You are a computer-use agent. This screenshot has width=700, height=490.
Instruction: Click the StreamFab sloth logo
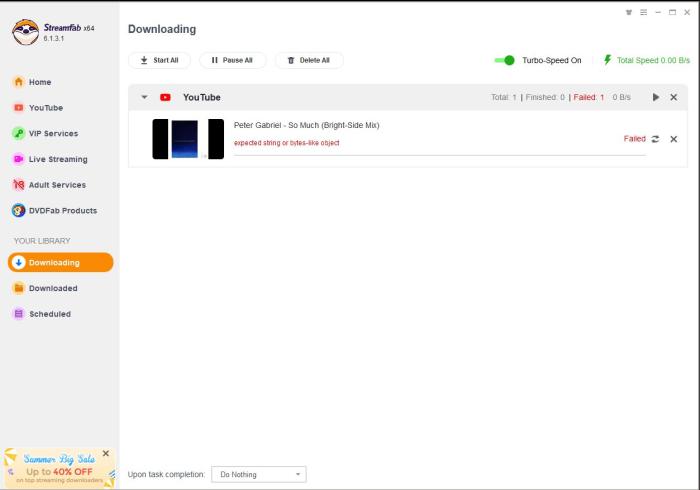click(x=25, y=32)
